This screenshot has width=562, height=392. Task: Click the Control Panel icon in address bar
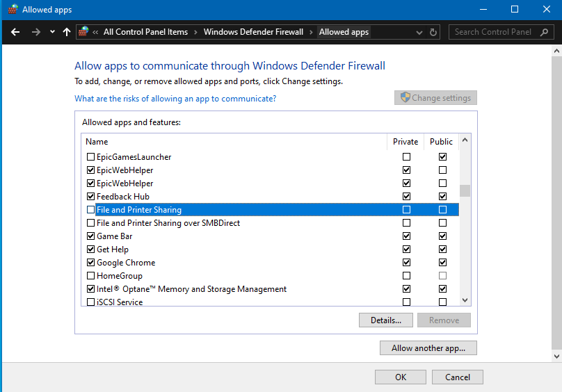[84, 32]
